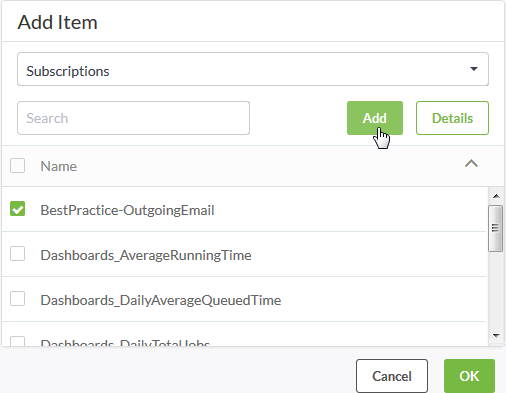This screenshot has height=393, width=506.
Task: Sort by the Name column header
Action: click(59, 166)
